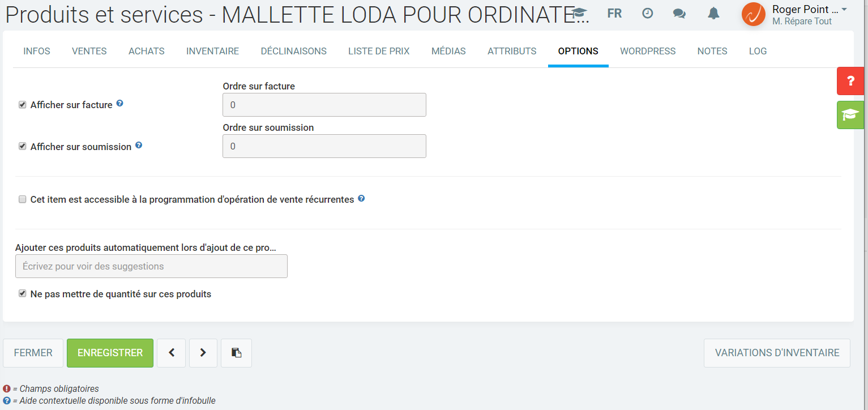Expand the Roger Point user menu dropdown

point(844,10)
